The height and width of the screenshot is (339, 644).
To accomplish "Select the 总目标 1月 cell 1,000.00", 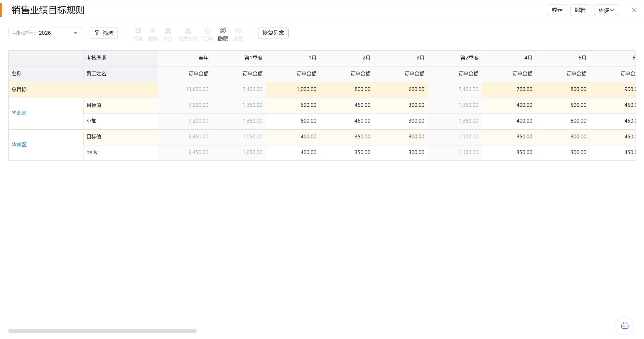I will click(x=293, y=89).
